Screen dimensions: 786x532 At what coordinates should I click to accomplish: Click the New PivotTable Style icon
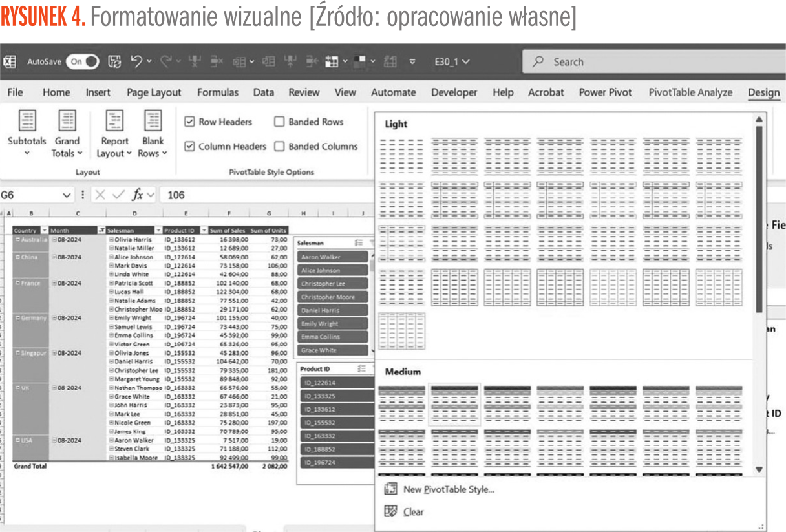(x=390, y=489)
